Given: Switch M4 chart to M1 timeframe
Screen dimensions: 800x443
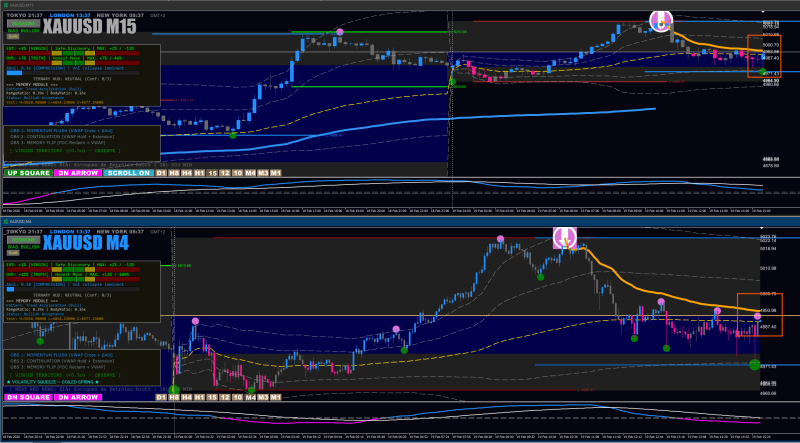Looking at the screenshot, I should [x=276, y=397].
